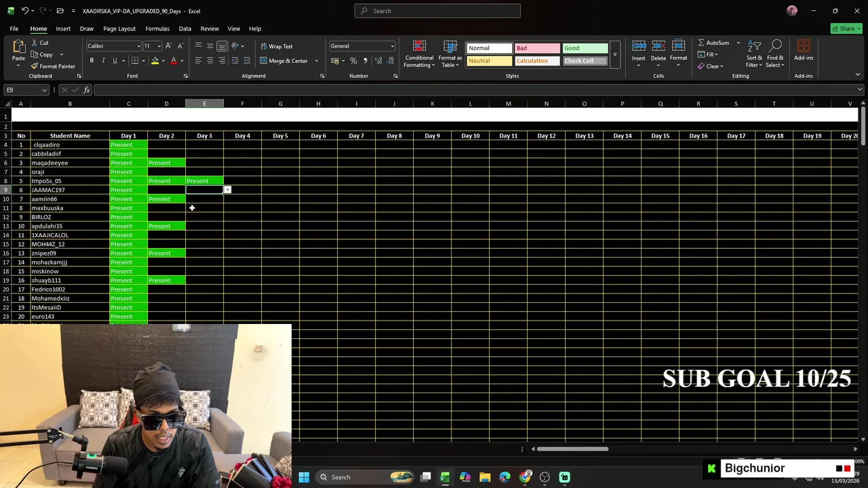Apply Center horizontal alignment
Image resolution: width=868 pixels, height=488 pixels.
coord(210,60)
